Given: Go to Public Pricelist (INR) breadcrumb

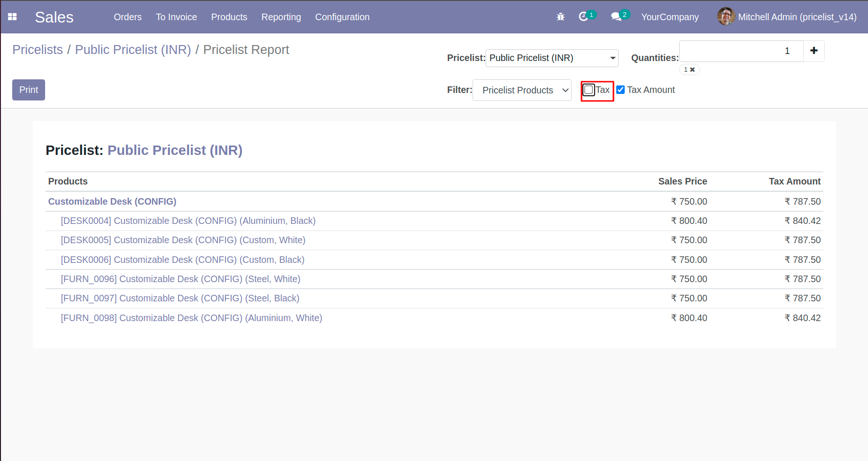Looking at the screenshot, I should tap(133, 50).
